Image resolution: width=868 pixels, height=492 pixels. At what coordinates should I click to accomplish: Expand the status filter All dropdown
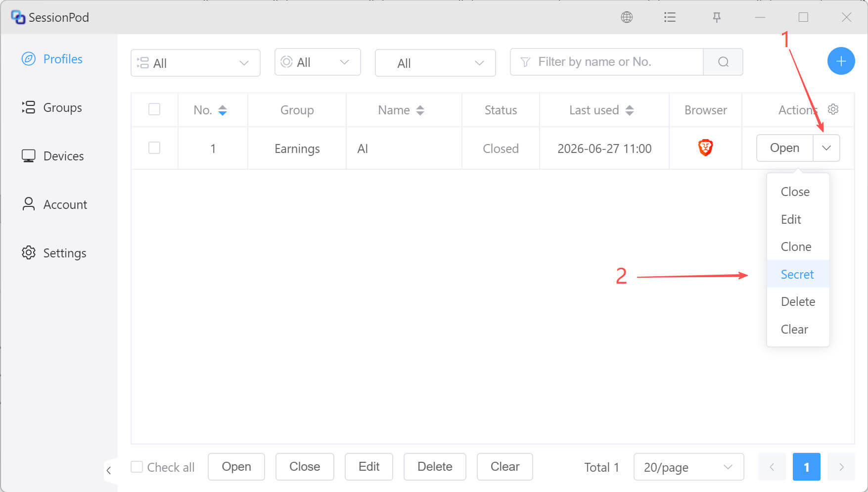coord(318,62)
